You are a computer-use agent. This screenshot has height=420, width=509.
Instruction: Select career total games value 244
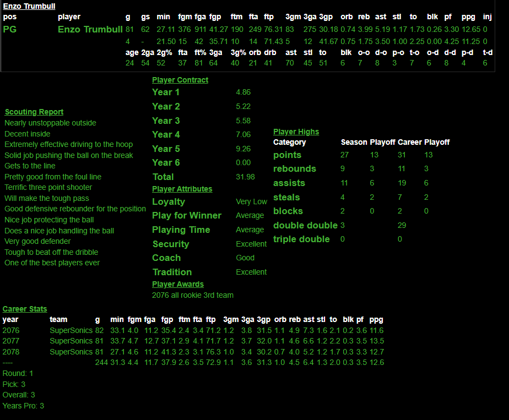(x=101, y=362)
